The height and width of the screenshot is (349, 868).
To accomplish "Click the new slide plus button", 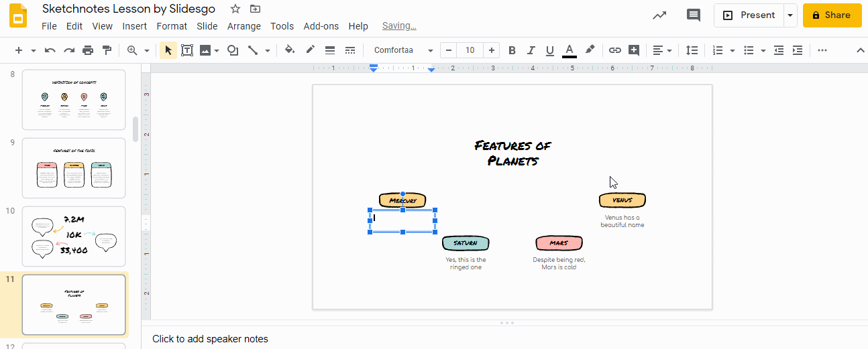I will (18, 50).
